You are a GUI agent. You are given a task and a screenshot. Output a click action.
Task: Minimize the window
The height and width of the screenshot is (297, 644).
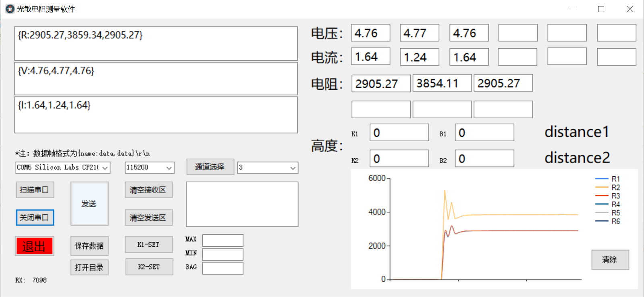(x=573, y=9)
